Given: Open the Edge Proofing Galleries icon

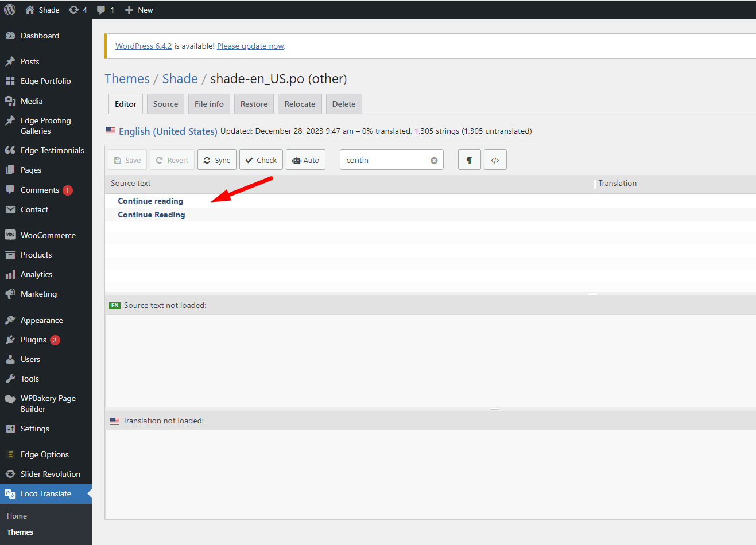Looking at the screenshot, I should coord(10,120).
